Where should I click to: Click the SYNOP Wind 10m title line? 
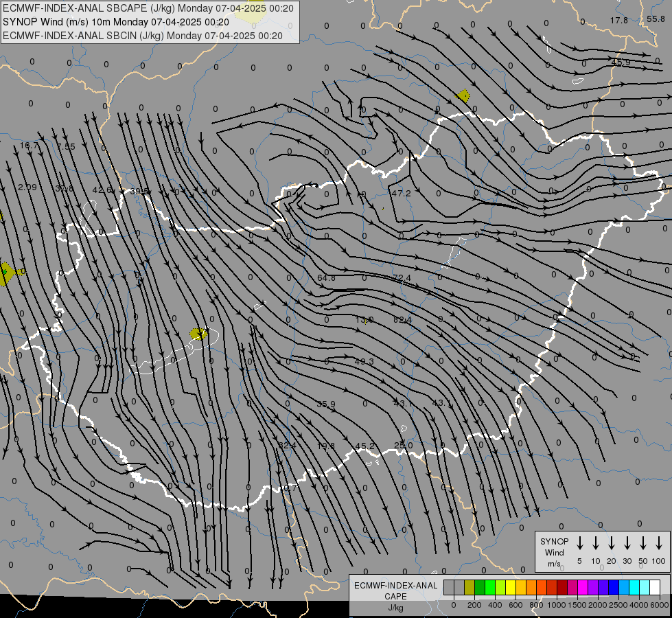coord(116,22)
